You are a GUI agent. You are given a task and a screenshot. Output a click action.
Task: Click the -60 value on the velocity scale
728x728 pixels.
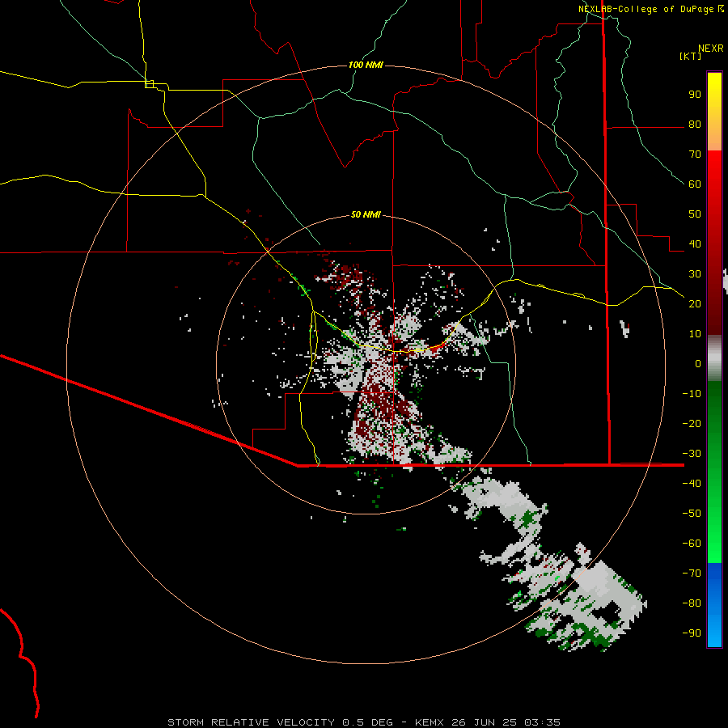pyautogui.click(x=692, y=544)
